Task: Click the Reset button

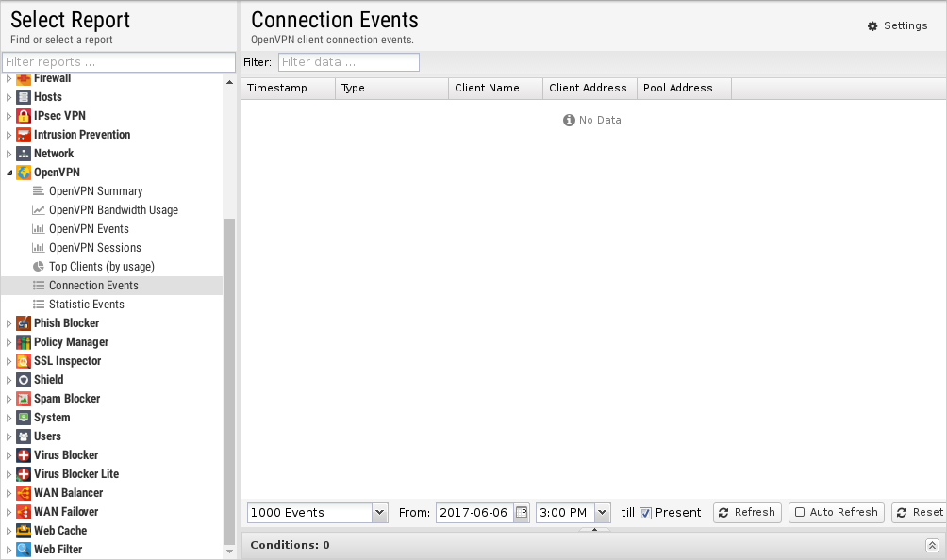Action: coord(920,512)
